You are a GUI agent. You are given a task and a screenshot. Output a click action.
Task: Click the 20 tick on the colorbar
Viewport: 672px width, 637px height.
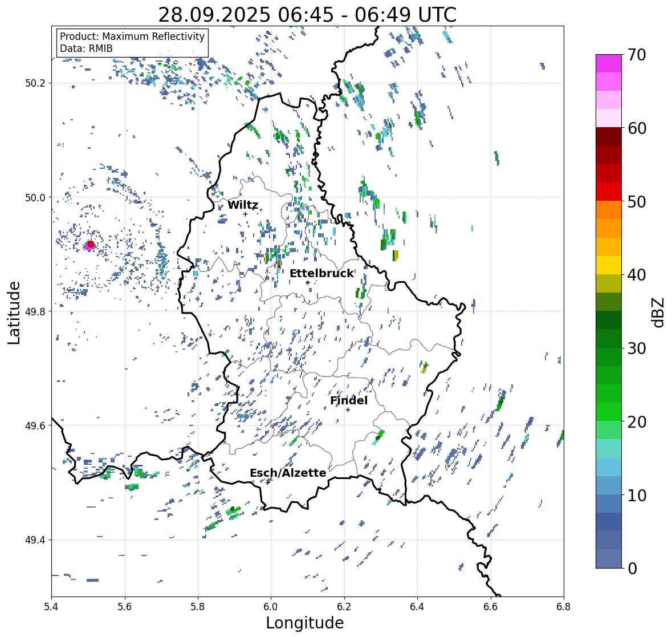pos(637,422)
